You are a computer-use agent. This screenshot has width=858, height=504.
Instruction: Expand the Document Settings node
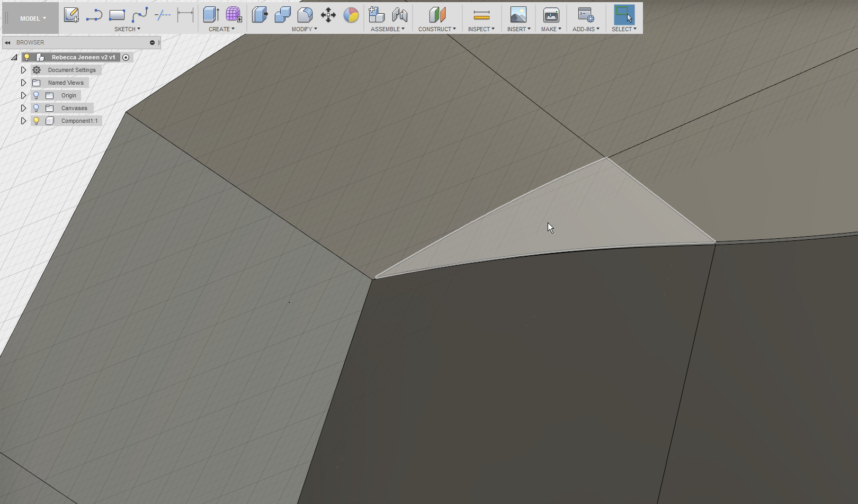point(23,69)
